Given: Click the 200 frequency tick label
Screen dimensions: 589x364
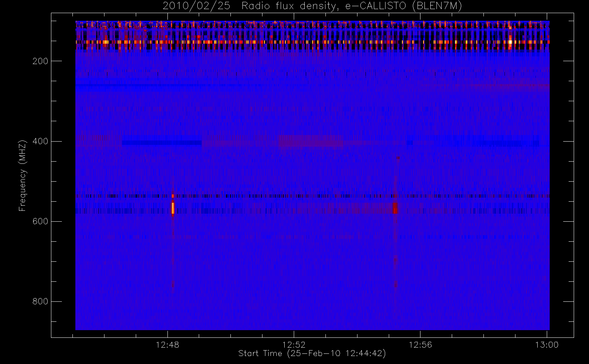Looking at the screenshot, I should click(40, 61).
